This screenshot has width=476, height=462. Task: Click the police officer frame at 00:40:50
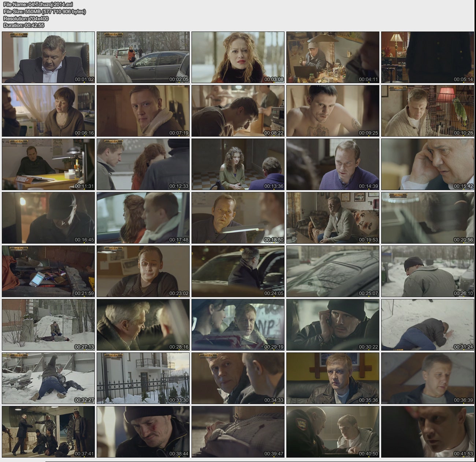coord(332,432)
